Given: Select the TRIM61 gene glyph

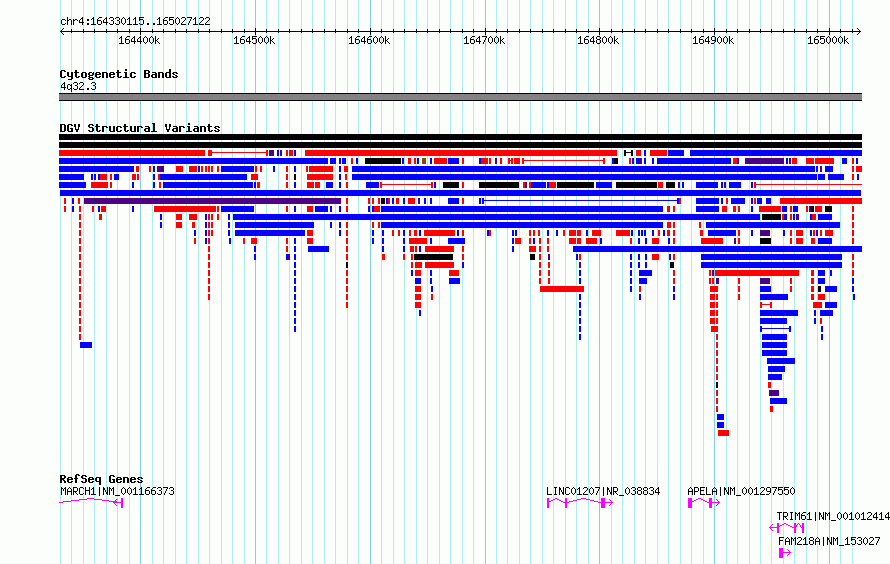Looking at the screenshot, I should click(x=787, y=528).
